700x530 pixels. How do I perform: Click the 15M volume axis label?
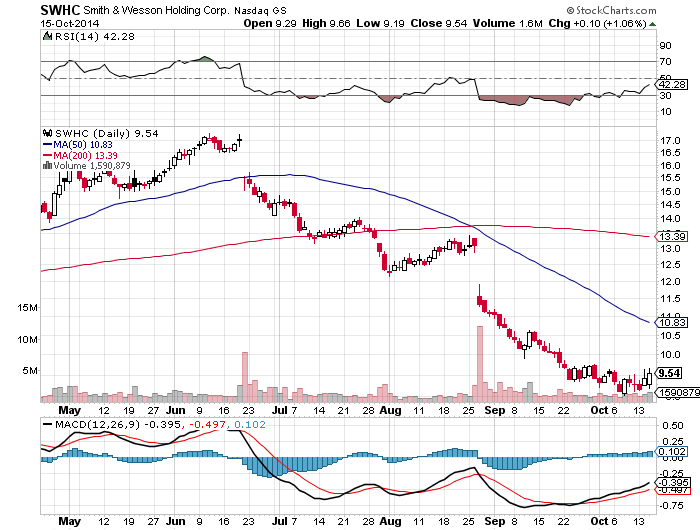point(28,308)
